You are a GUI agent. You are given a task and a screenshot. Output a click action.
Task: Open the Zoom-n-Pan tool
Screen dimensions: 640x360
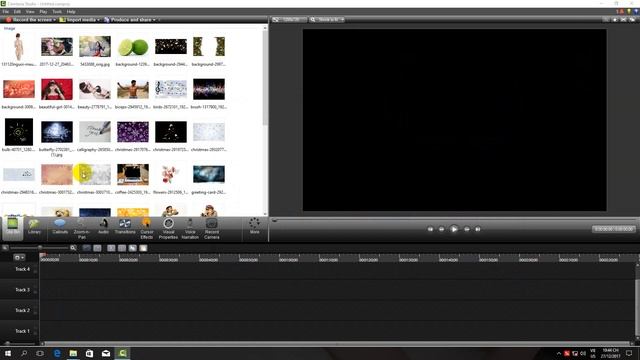click(x=82, y=228)
